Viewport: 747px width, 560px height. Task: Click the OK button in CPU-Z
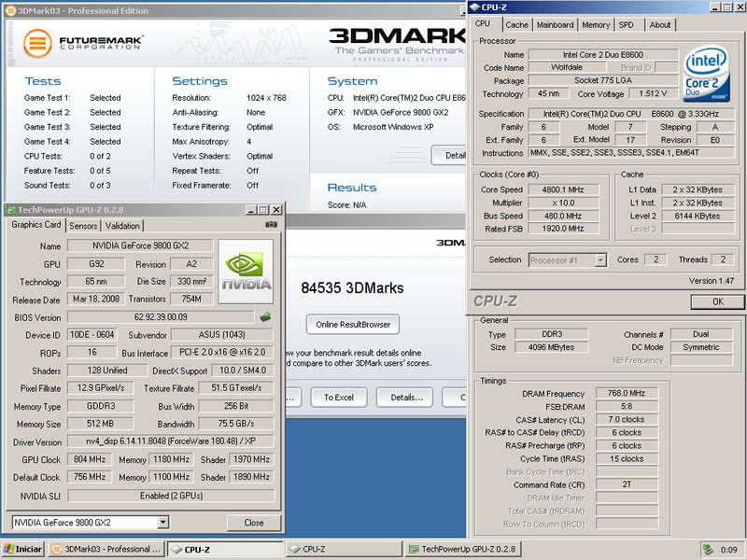717,301
